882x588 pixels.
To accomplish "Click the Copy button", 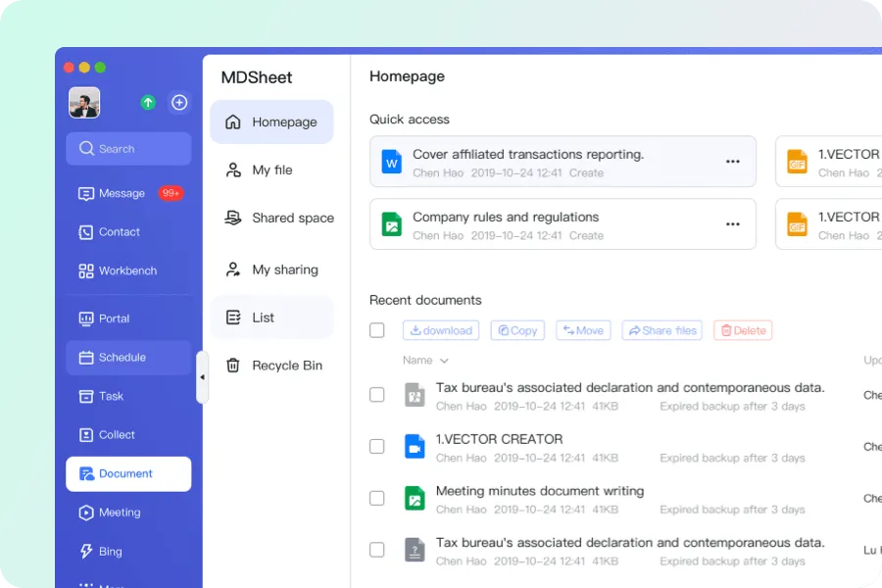I will (517, 330).
